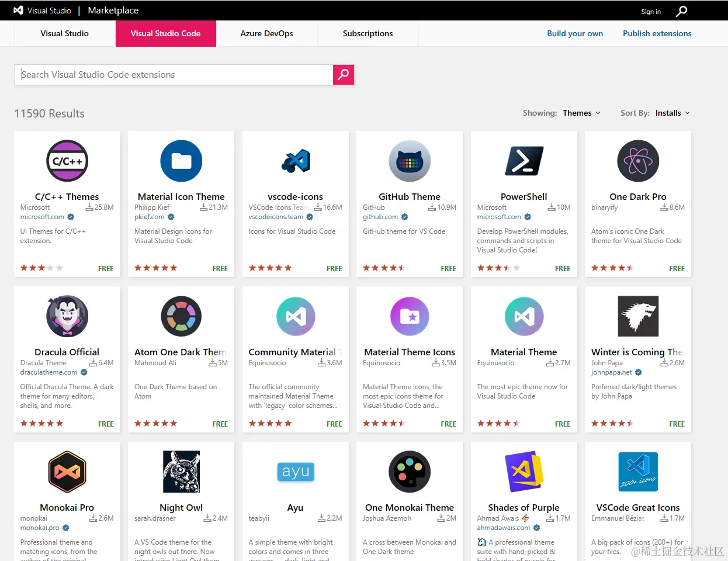Screen dimensions: 728x561
Task: Click the PowerShell star rating
Action: [498, 268]
